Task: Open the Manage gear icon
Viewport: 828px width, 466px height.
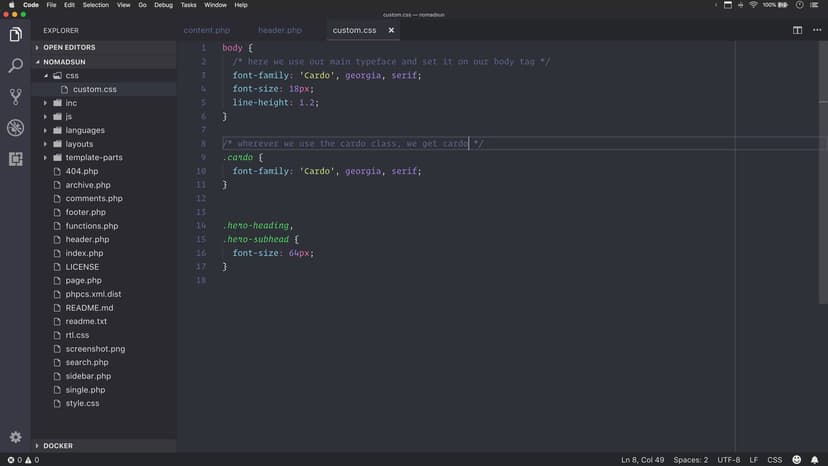Action: pos(15,437)
